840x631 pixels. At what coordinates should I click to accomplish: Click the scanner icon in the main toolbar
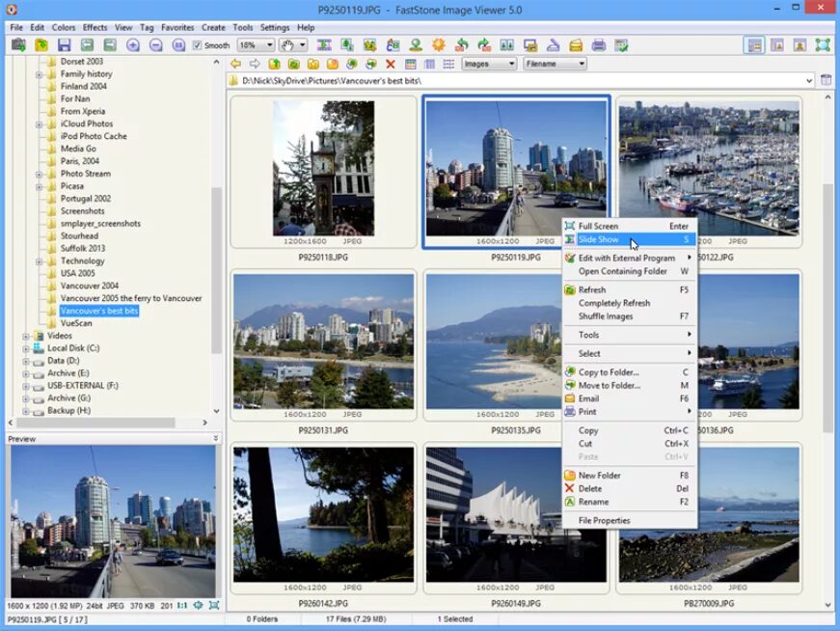[x=554, y=45]
